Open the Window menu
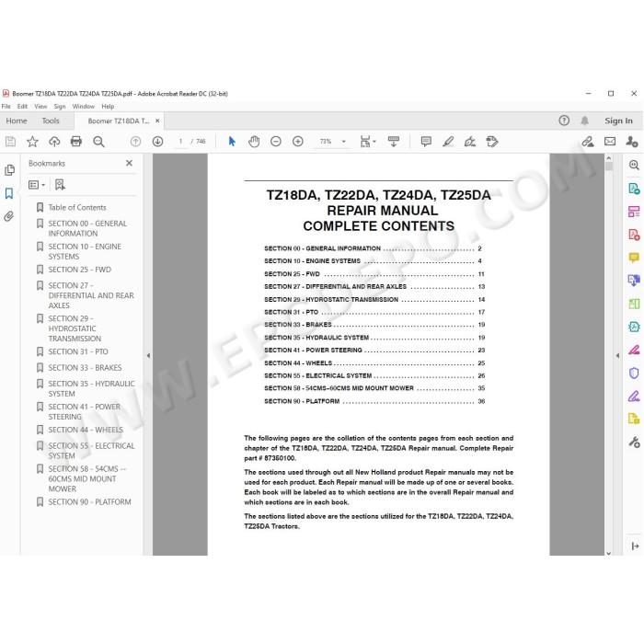The width and height of the screenshot is (644, 644). tap(84, 107)
